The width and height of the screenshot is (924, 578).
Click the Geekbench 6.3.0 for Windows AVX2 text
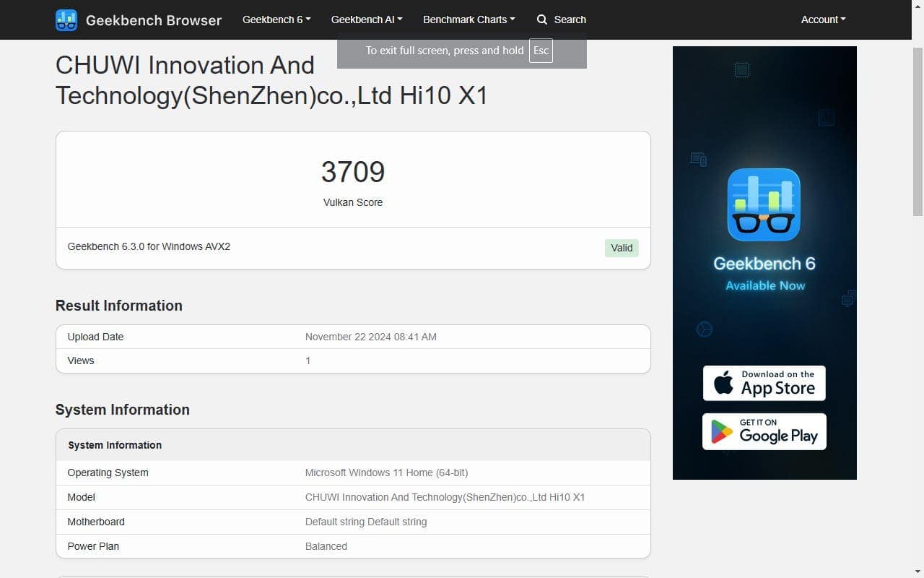pos(149,246)
